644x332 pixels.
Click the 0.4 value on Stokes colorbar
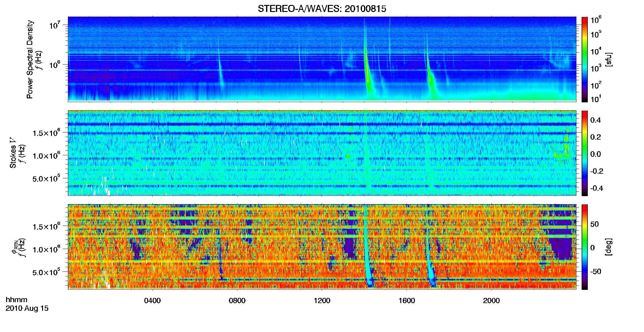[595, 120]
